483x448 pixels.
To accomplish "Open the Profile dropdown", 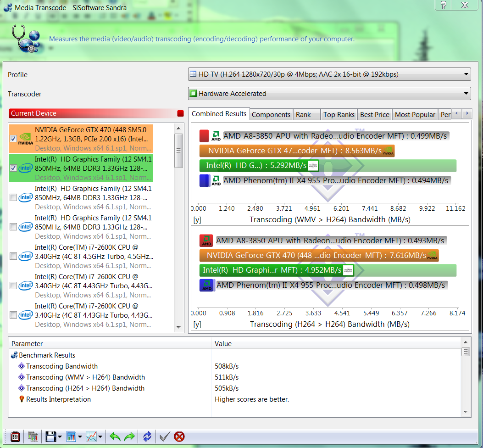I will click(329, 74).
